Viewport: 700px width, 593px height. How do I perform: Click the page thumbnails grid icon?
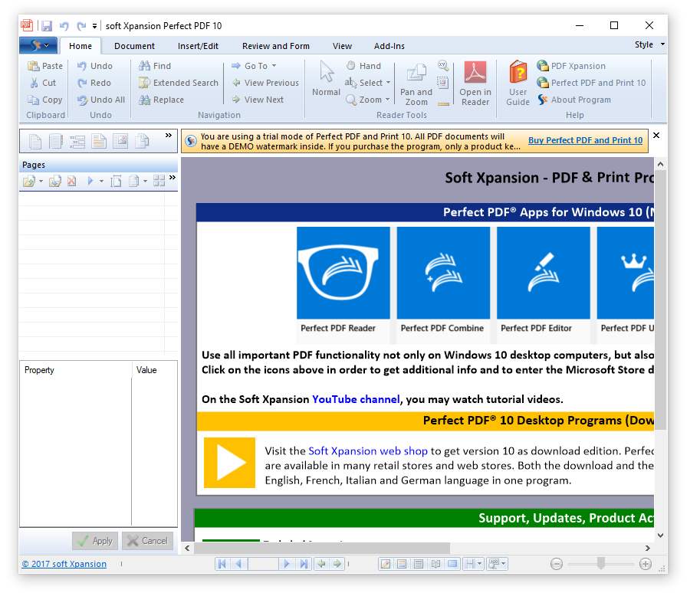point(159,181)
